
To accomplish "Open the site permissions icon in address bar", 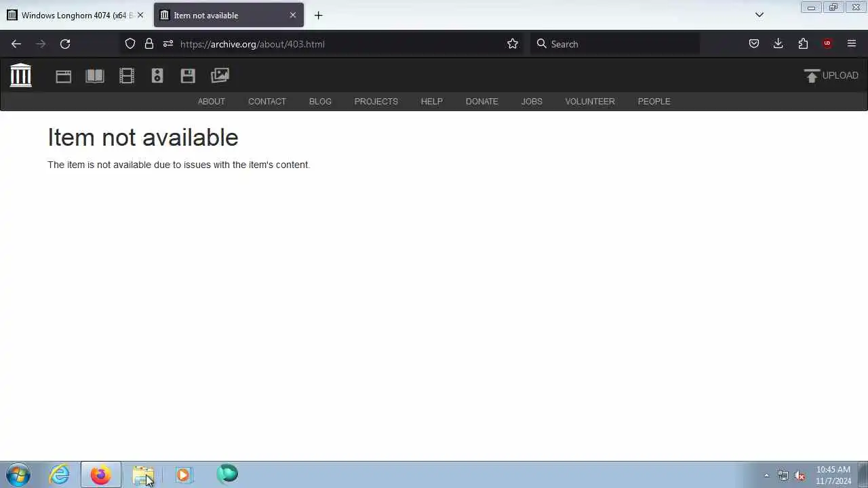I will [x=168, y=44].
